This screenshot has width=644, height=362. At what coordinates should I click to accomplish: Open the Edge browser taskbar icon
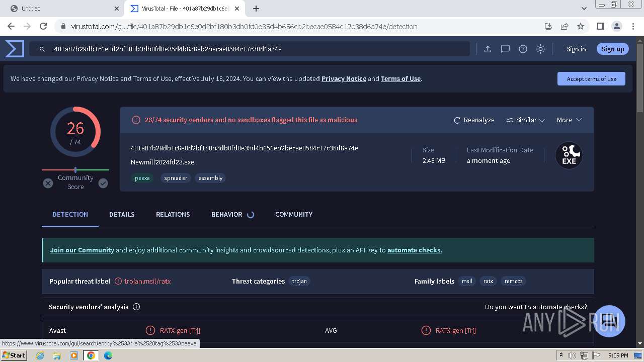tap(108, 355)
